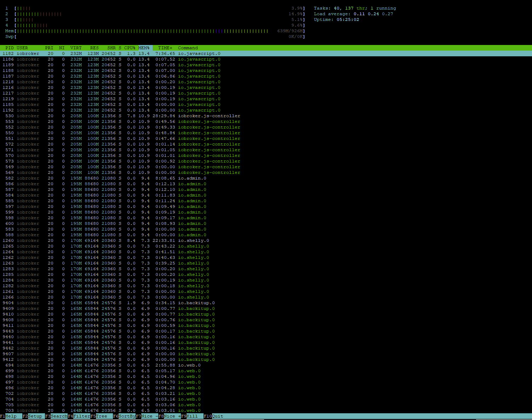This screenshot has height=420, width=532.
Task: Select thread row PID 1266 io.shelly.0
Action: pyautogui.click(x=266, y=297)
